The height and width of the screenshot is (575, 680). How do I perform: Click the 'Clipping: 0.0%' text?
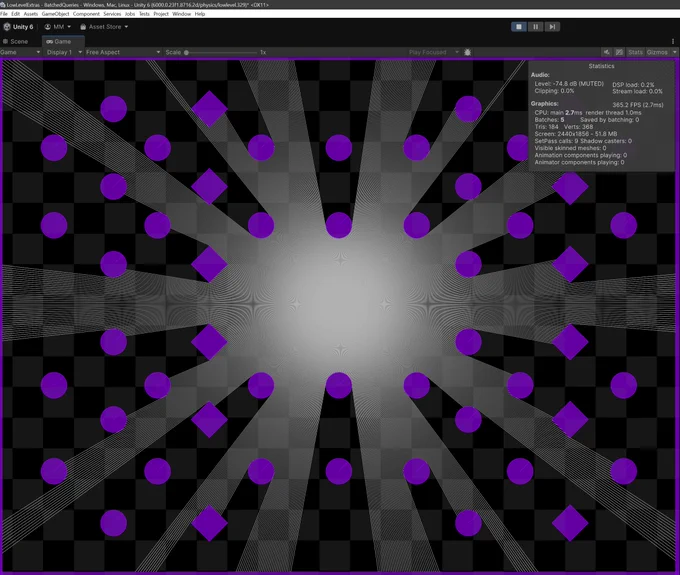[x=554, y=91]
